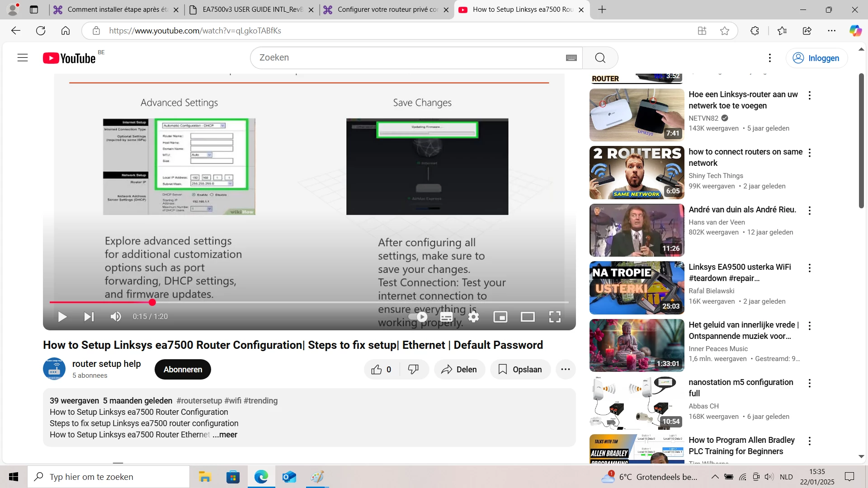This screenshot has height=488, width=868.
Task: Open more actions menu under video
Action: (565, 370)
